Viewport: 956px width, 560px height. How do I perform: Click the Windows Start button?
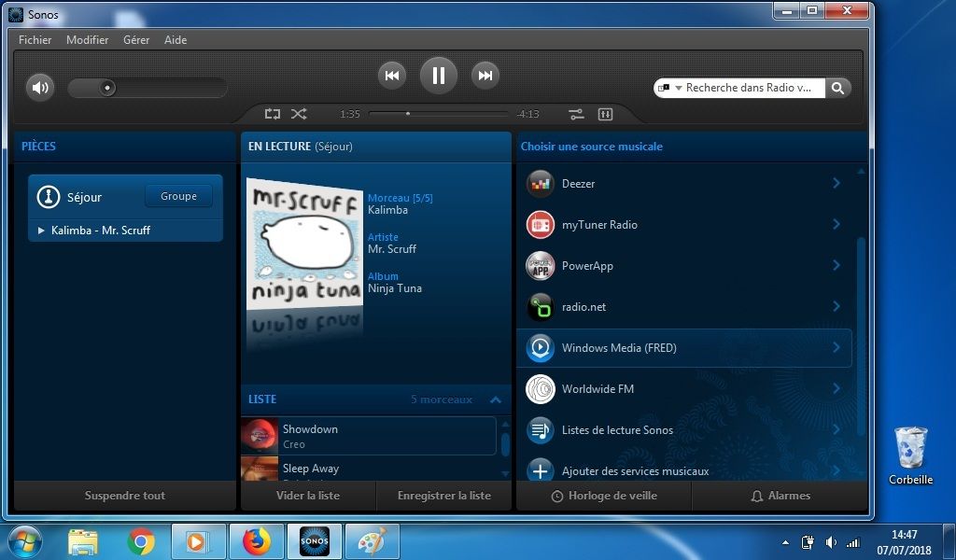pyautogui.click(x=25, y=541)
